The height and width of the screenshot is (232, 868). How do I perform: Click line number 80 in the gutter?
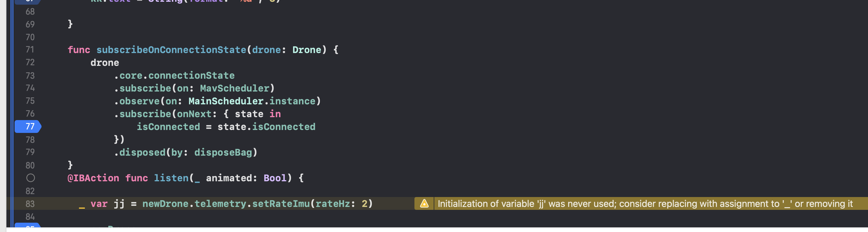click(30, 165)
